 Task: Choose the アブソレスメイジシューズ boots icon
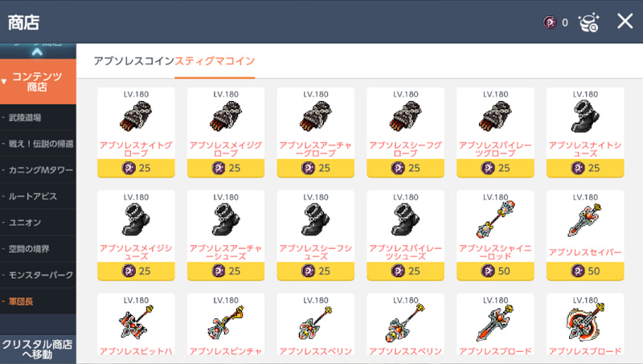point(136,219)
